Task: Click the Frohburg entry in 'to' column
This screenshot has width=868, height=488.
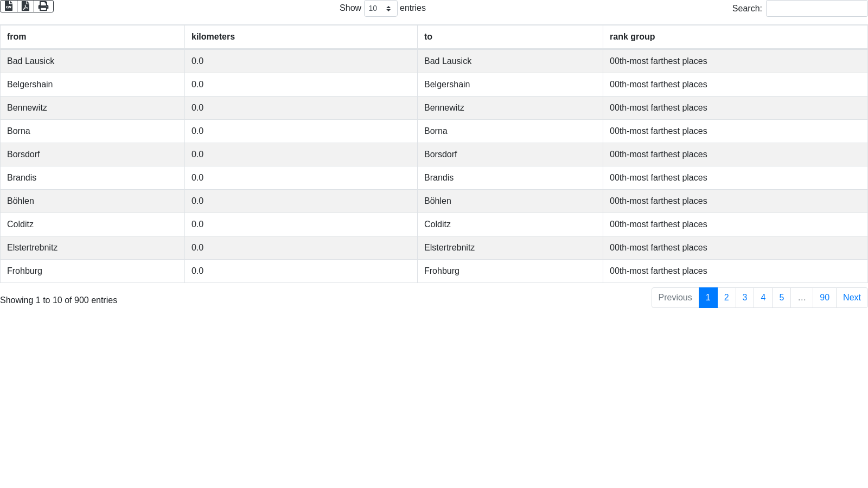Action: (x=442, y=271)
